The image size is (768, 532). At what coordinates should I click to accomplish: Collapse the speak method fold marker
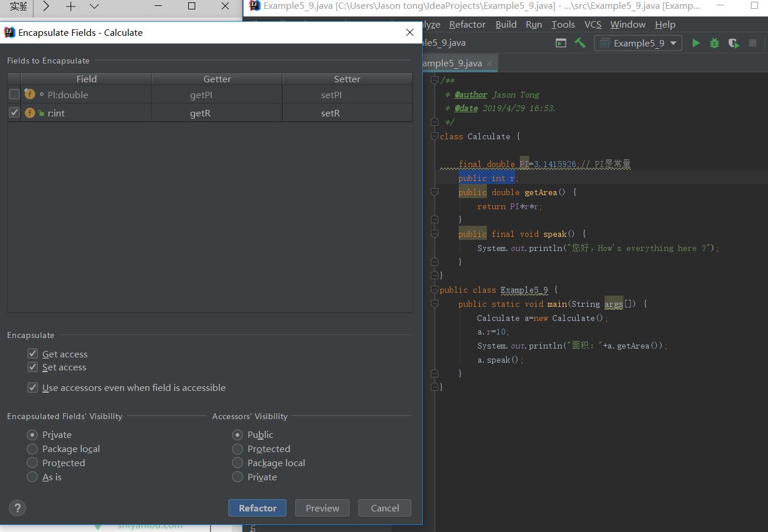coord(435,234)
